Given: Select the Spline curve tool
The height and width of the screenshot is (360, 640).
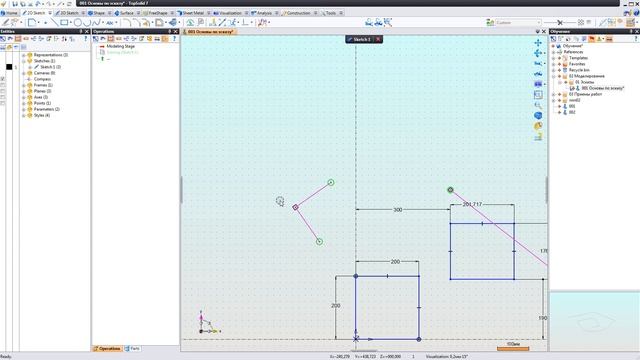Looking at the screenshot, I should coord(96,22).
